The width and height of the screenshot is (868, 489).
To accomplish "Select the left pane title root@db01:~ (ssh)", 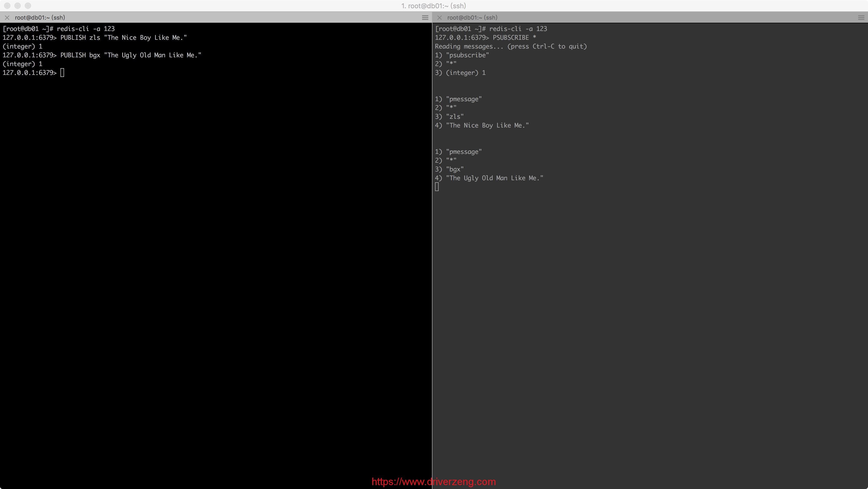I will (40, 18).
